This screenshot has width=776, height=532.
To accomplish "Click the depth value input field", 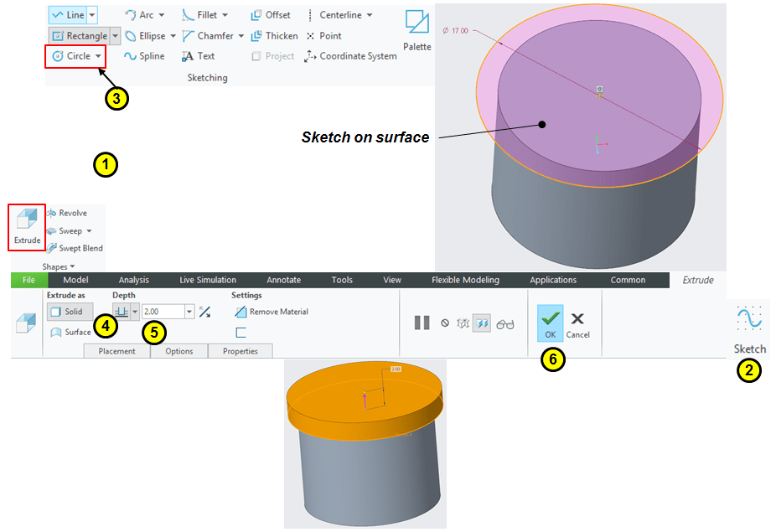I will [x=163, y=312].
